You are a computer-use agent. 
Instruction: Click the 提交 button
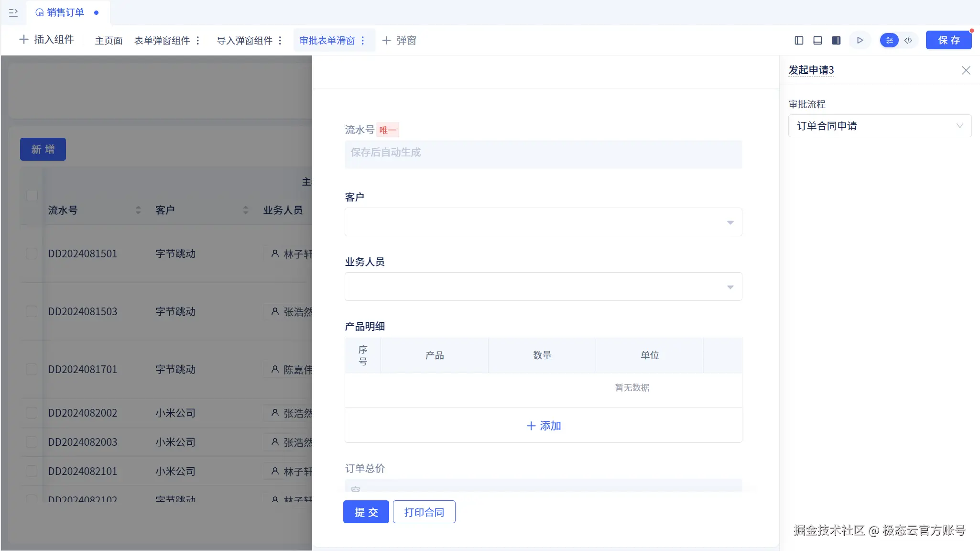(366, 512)
